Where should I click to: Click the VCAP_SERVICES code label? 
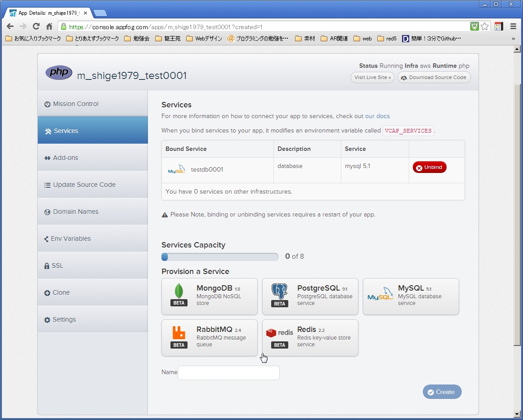tap(408, 131)
